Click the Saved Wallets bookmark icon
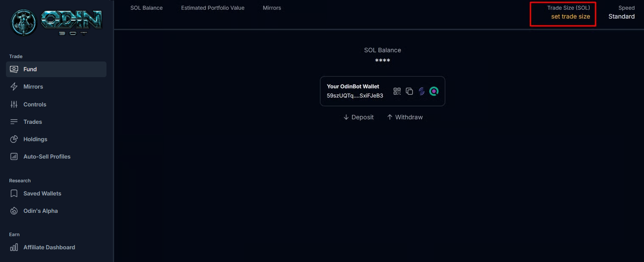Viewport: 644px width, 262px height. tap(14, 193)
